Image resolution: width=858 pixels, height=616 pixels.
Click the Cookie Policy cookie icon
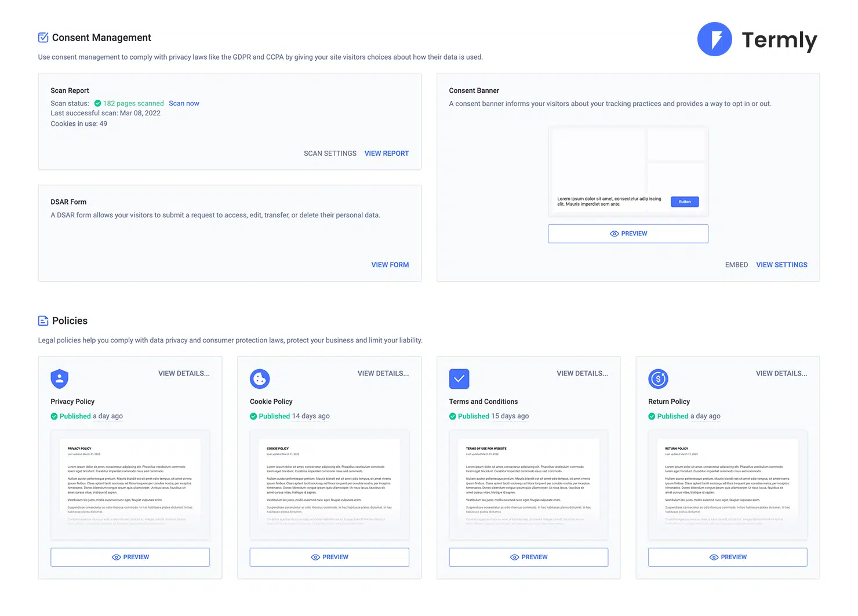(260, 379)
